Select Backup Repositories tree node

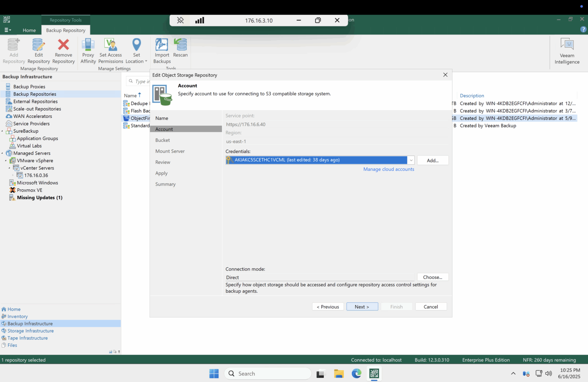pyautogui.click(x=34, y=94)
